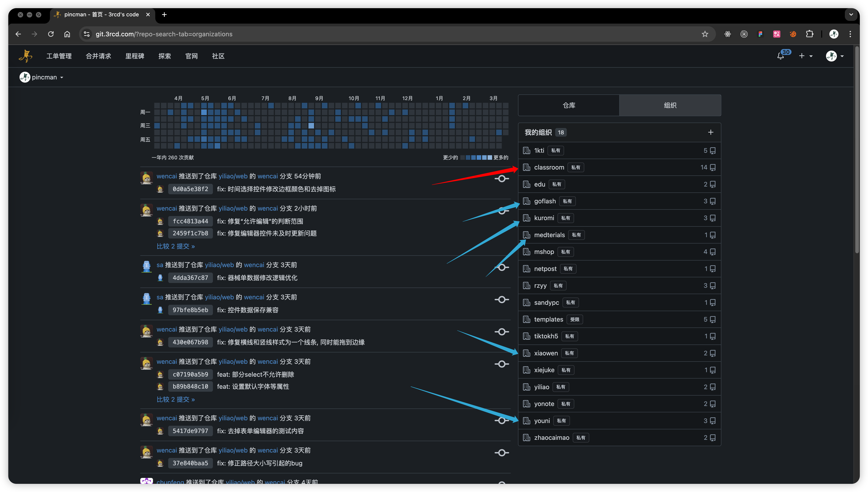This screenshot has width=868, height=492.
Task: Bookmark page with star icon
Action: coord(705,34)
